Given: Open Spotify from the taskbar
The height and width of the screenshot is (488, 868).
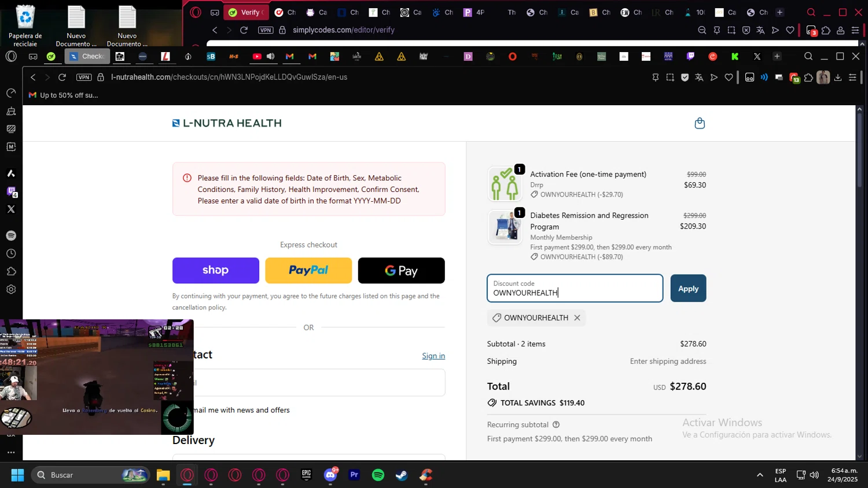Looking at the screenshot, I should point(378,475).
